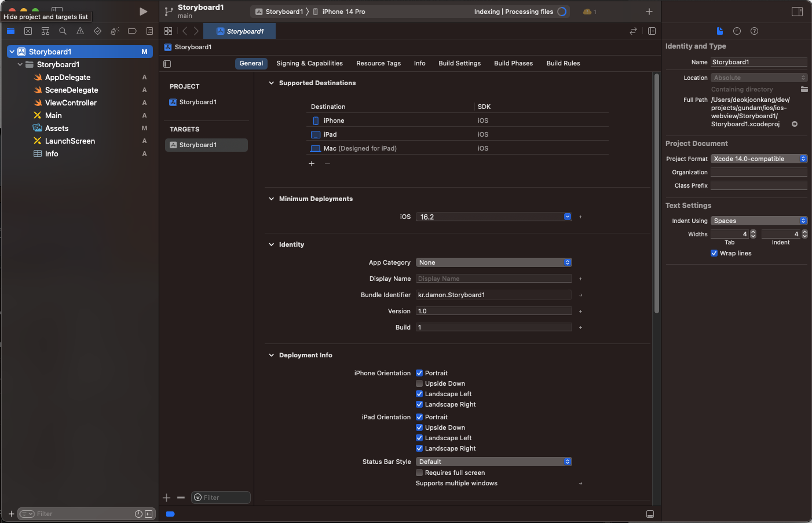Uncheck iPhone Landscape Right orientation

419,404
